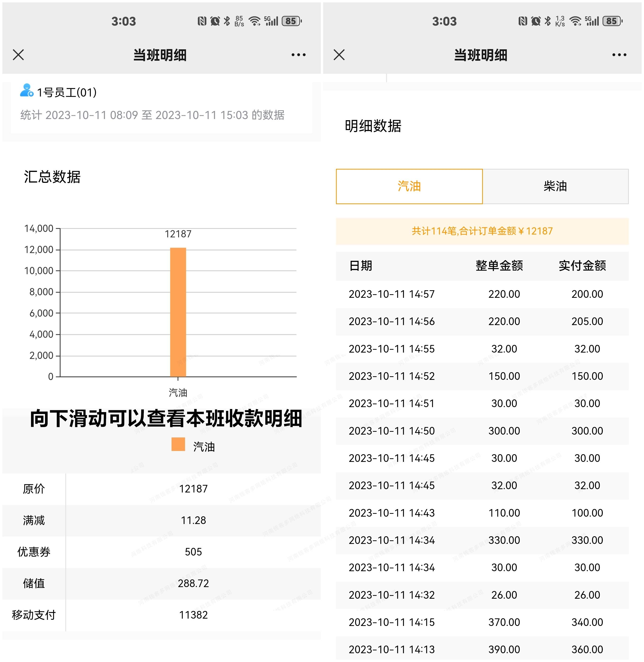
Task: Tap Bluetooth icon in left status bar
Action: pos(227,21)
